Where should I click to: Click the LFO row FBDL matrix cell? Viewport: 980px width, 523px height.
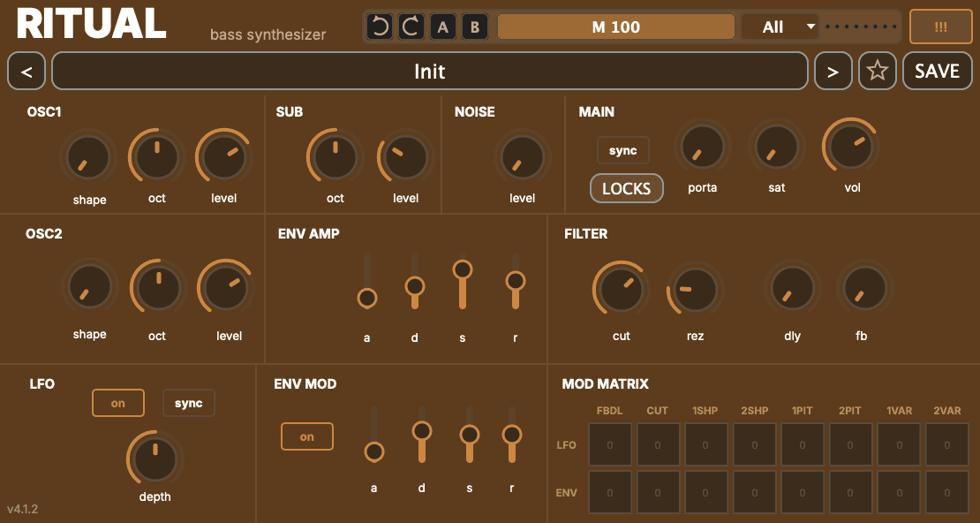[610, 444]
